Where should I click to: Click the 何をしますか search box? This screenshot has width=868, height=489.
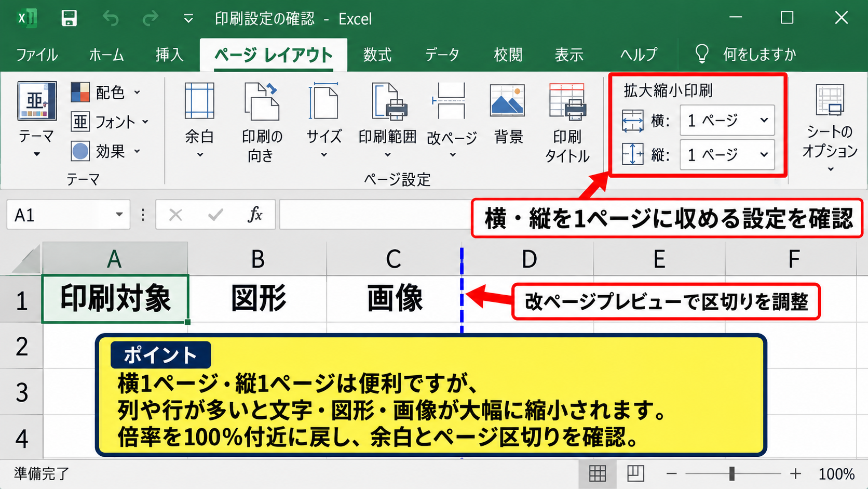click(x=746, y=54)
